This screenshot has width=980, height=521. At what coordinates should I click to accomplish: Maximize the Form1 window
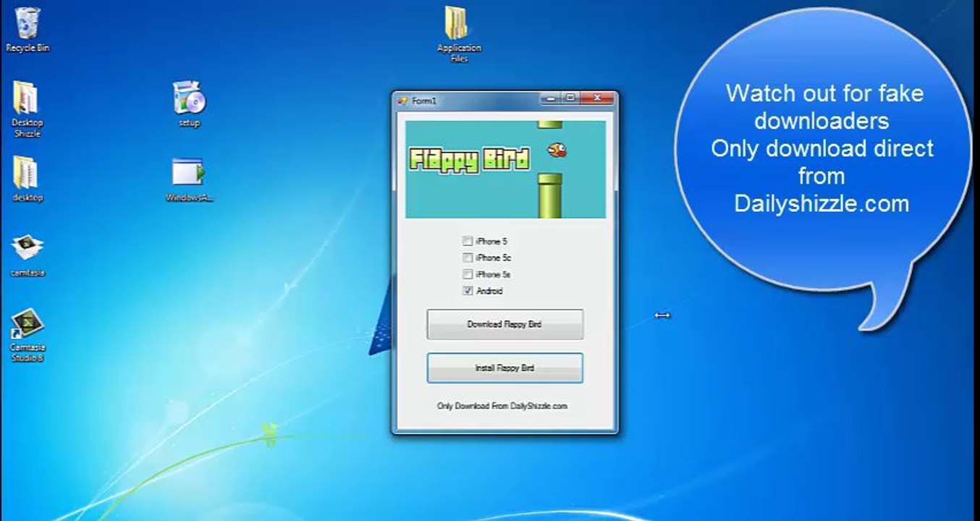click(570, 98)
